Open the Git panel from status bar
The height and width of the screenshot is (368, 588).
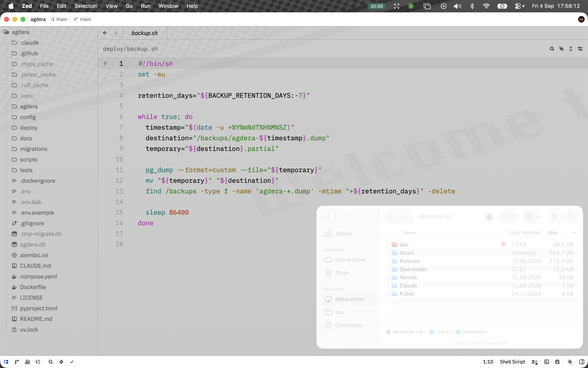click(17, 362)
